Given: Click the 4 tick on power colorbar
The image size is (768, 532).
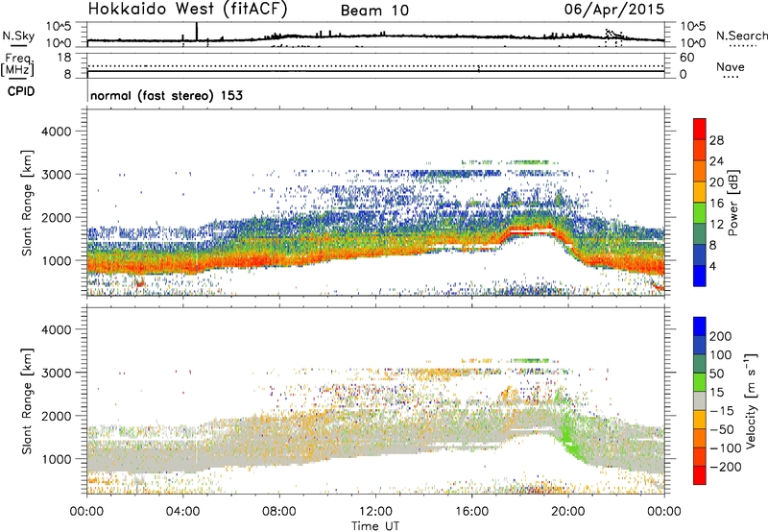Looking at the screenshot, I should coord(713,266).
